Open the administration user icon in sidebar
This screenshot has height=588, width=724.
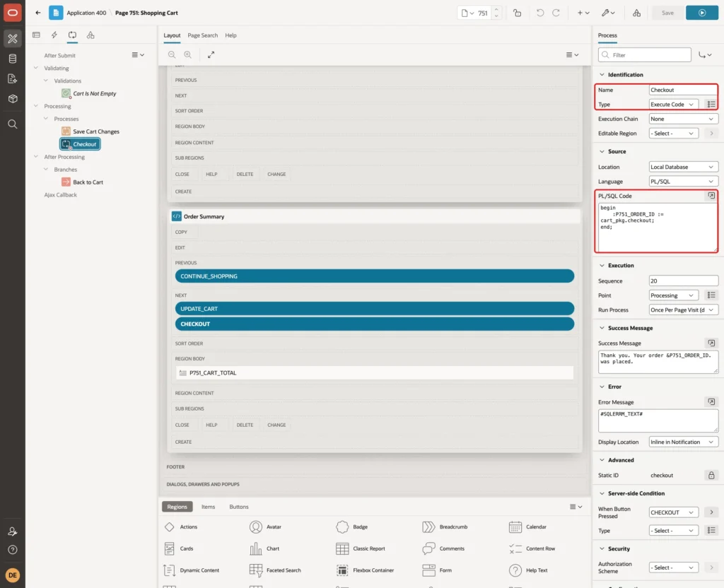point(13,531)
